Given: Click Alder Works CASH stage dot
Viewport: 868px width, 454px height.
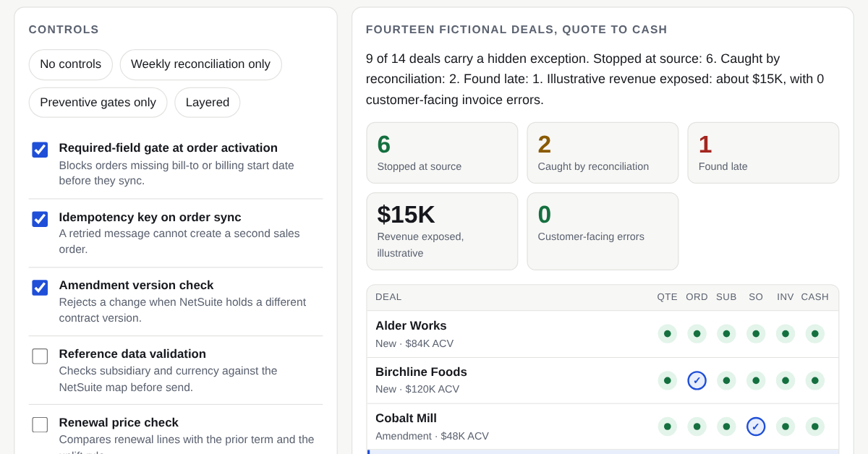Looking at the screenshot, I should click(815, 334).
